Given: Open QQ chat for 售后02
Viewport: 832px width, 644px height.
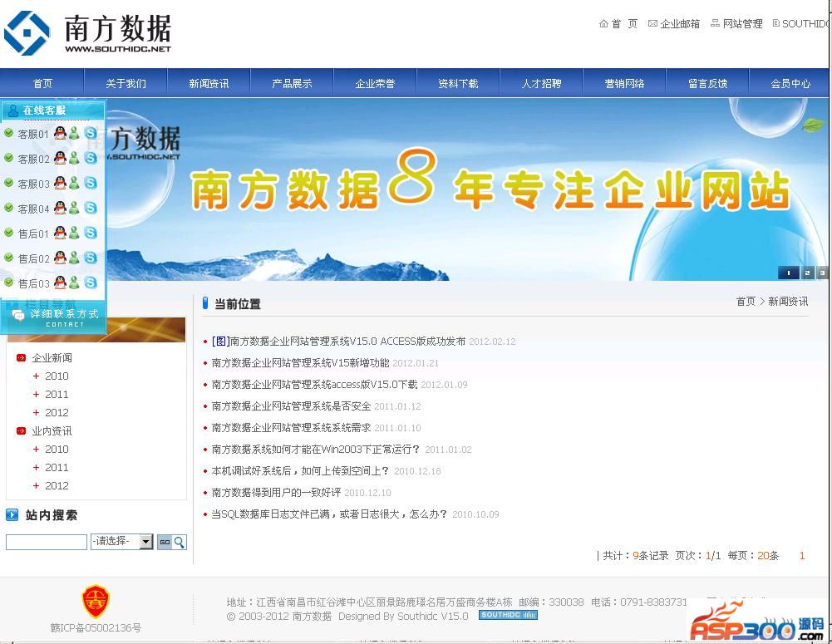Looking at the screenshot, I should tap(61, 258).
